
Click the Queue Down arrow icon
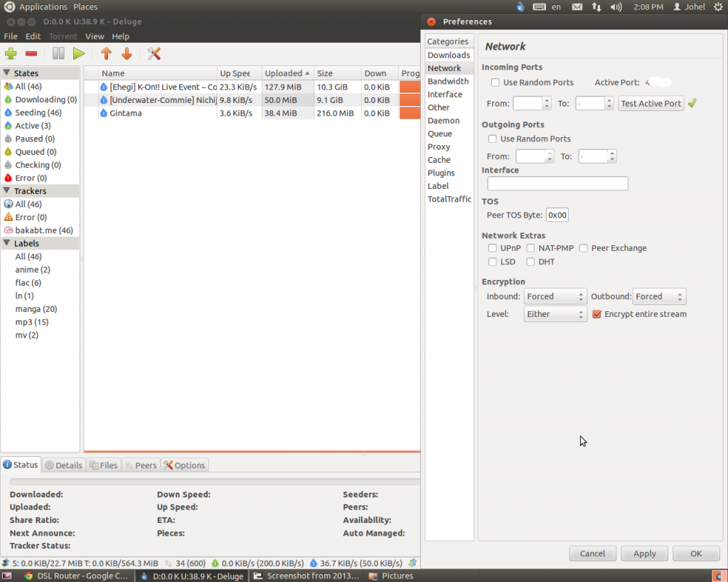tap(127, 54)
